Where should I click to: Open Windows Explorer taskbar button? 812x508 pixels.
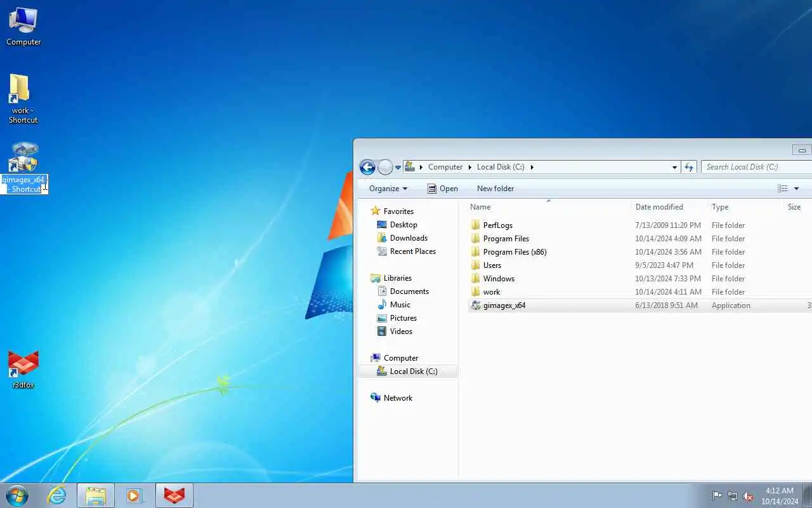96,495
